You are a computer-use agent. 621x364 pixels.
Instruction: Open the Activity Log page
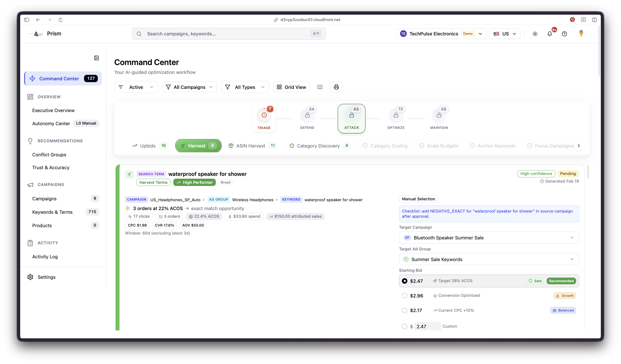pyautogui.click(x=45, y=257)
